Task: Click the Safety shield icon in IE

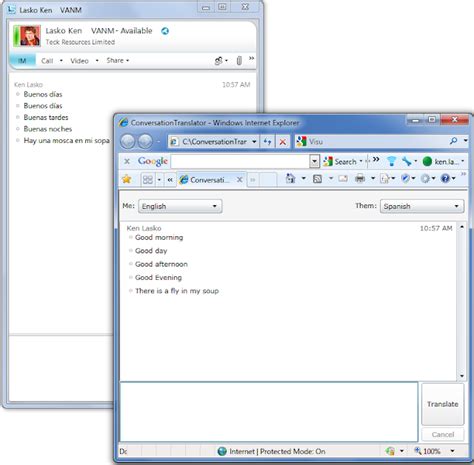Action: pos(405,179)
